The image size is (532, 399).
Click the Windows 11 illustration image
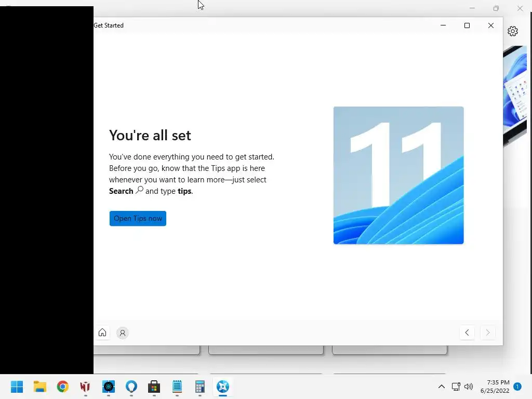pos(398,176)
